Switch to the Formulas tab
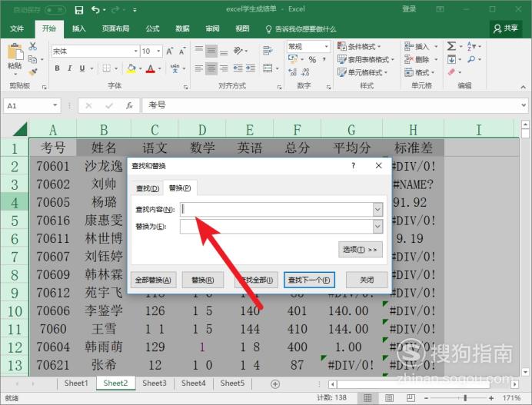Image resolution: width=532 pixels, height=405 pixels. point(152,29)
